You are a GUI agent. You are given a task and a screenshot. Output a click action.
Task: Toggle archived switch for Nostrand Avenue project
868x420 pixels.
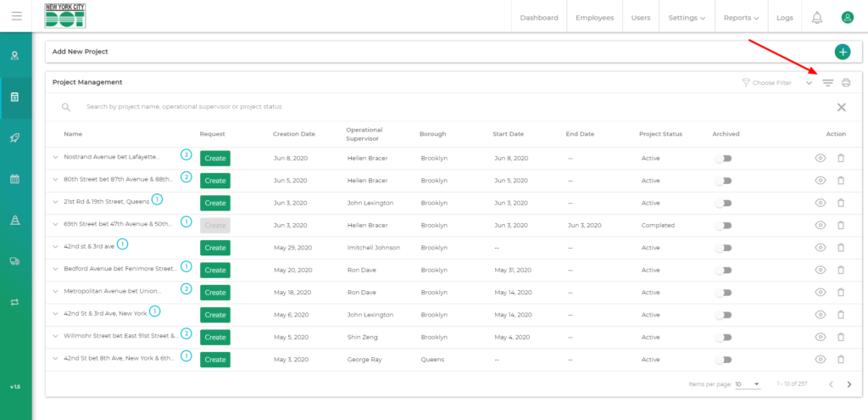point(724,159)
